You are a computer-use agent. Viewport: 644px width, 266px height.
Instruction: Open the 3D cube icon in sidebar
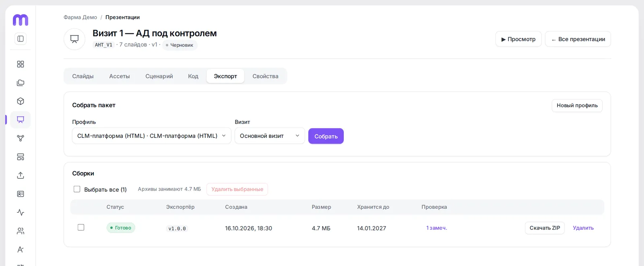(x=21, y=101)
